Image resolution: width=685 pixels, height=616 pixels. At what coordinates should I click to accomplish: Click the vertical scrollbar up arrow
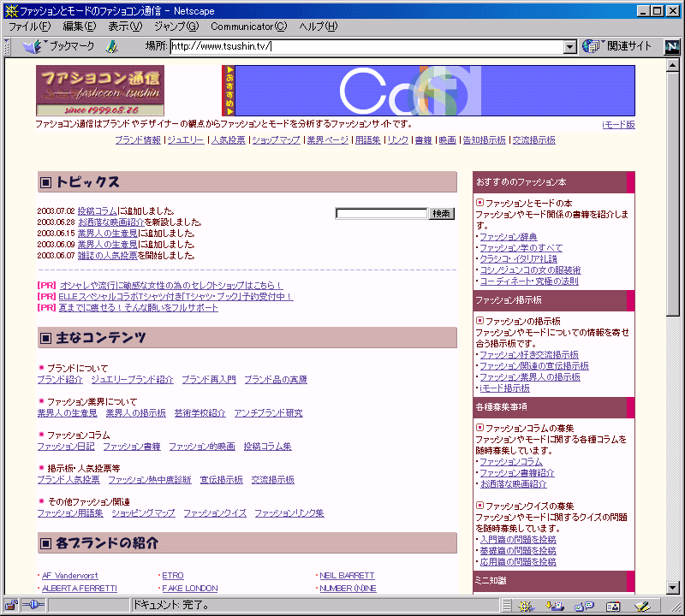pos(673,65)
